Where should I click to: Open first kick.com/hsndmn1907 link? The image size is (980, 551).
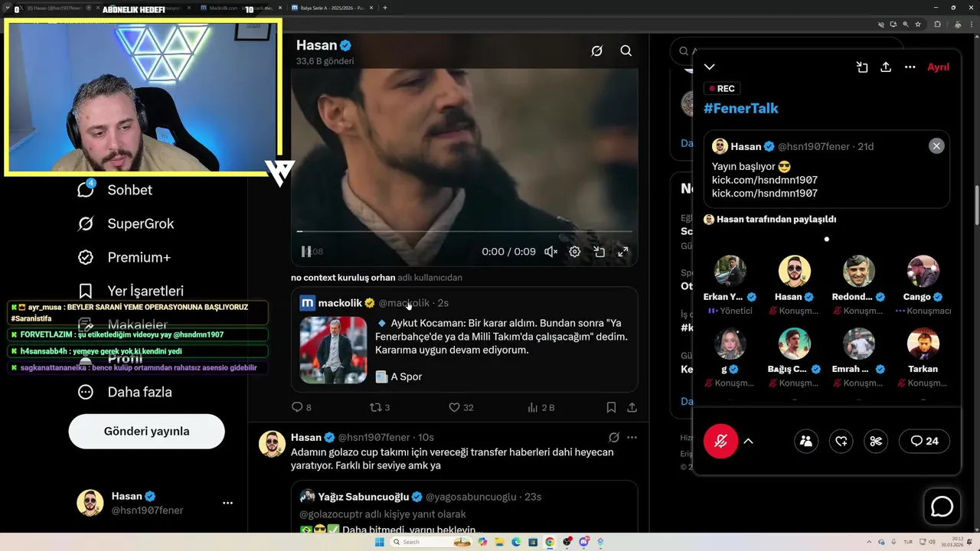pos(764,180)
